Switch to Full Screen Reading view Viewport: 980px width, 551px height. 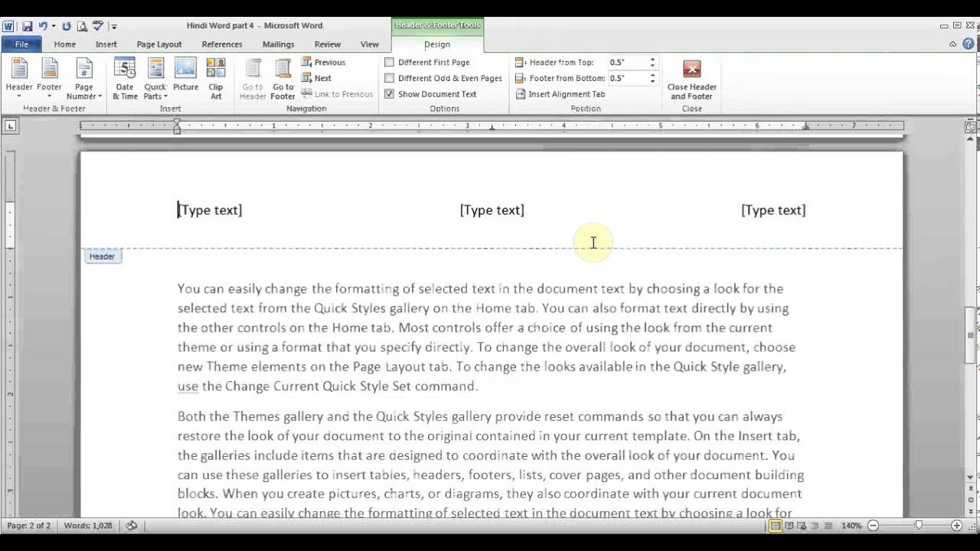pos(789,526)
